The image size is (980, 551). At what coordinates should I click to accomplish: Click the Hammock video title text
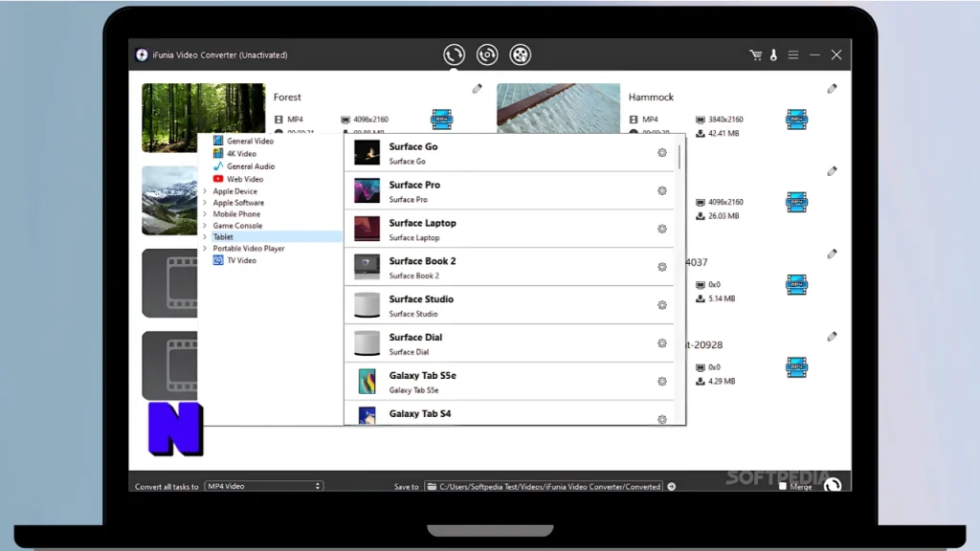click(651, 97)
